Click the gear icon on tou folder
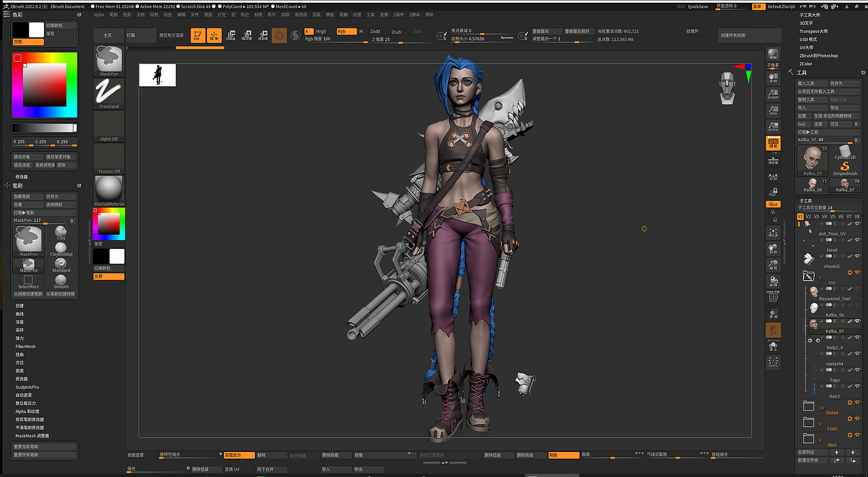Viewport: 868px width, 477px height. pos(850,272)
